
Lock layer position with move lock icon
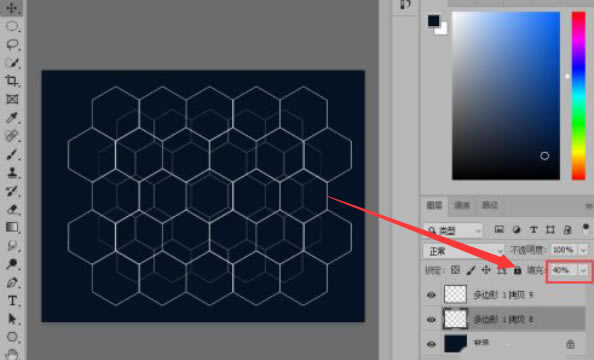(x=486, y=270)
